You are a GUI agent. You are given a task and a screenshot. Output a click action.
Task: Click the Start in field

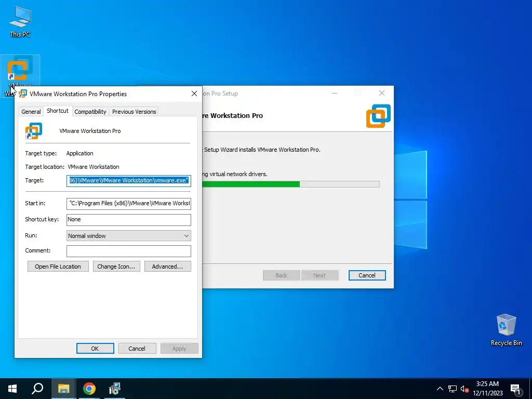click(129, 203)
